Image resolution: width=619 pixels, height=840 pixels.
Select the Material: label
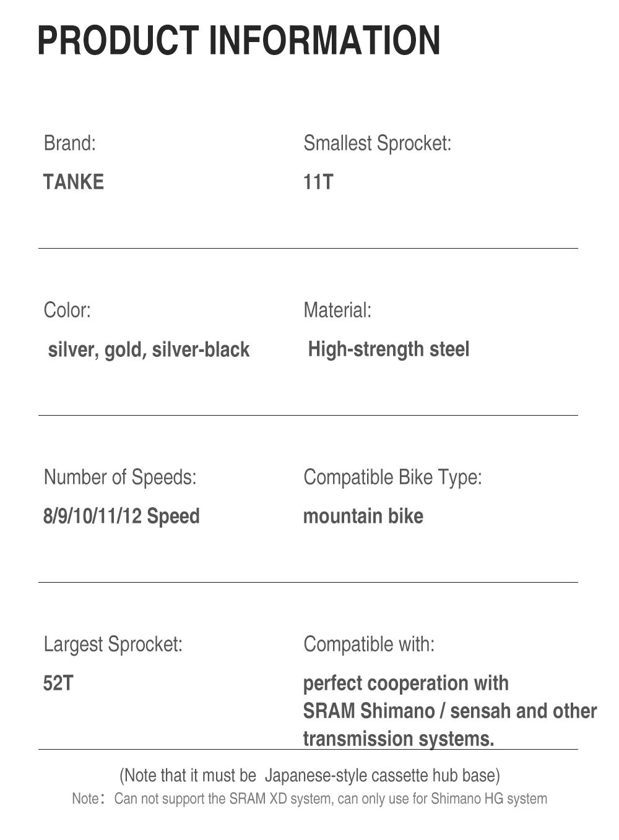337,310
